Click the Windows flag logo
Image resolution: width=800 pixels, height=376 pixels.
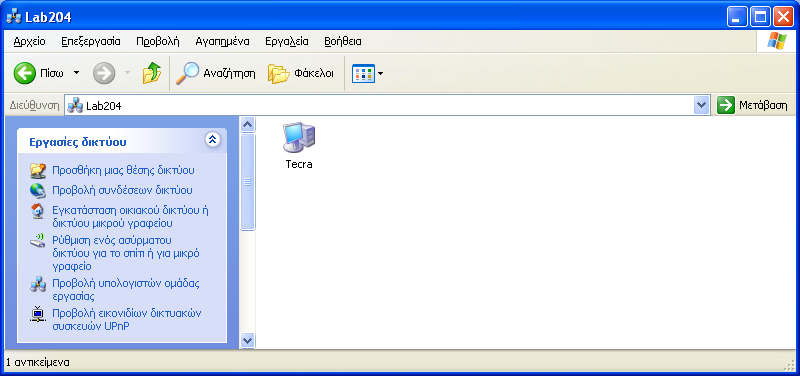click(777, 42)
